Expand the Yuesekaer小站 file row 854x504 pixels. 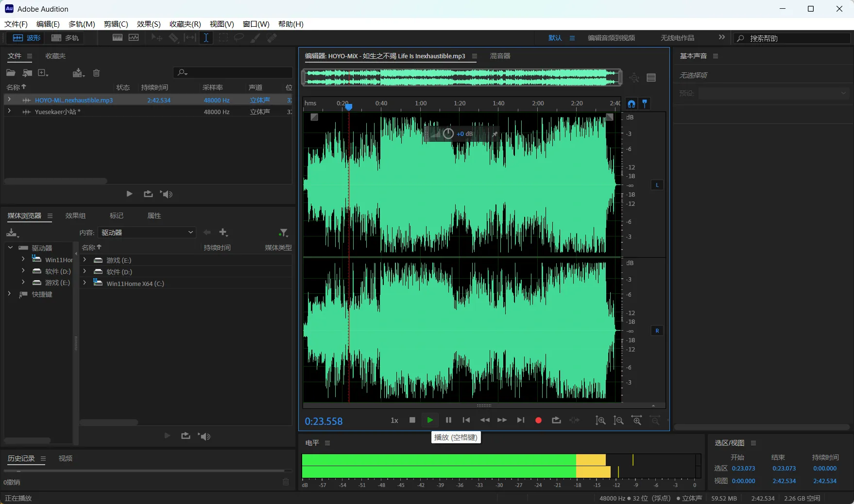pyautogui.click(x=9, y=111)
